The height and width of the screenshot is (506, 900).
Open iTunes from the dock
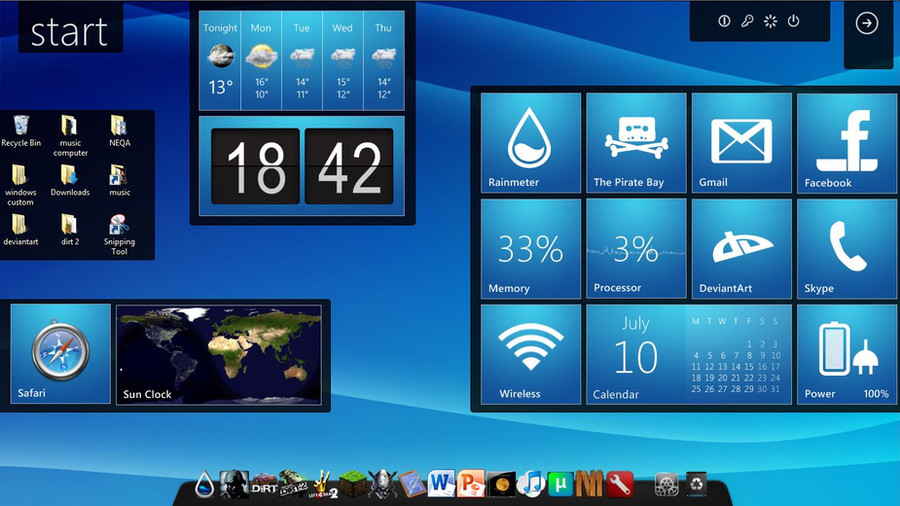[x=530, y=484]
